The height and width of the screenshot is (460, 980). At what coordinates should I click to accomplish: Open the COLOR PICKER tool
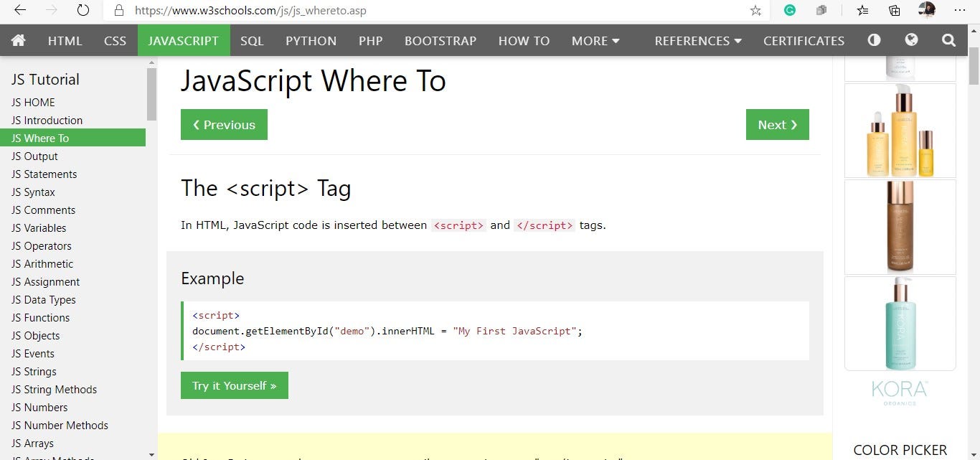tap(900, 450)
